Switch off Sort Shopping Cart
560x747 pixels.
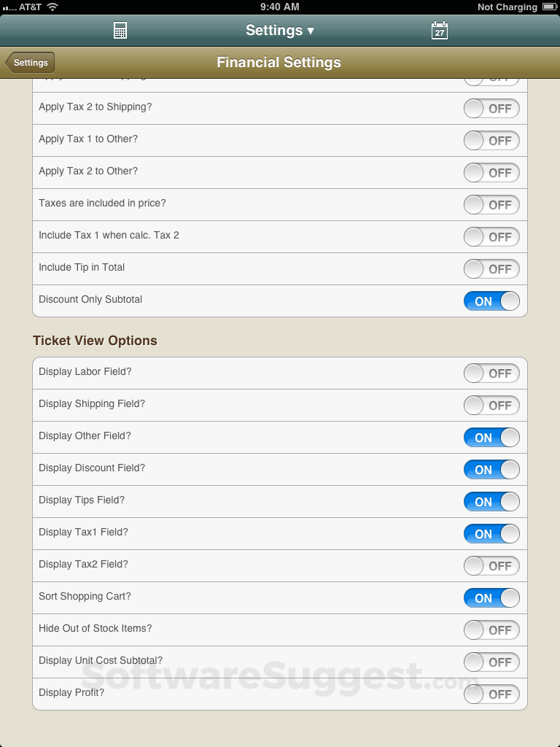pyautogui.click(x=491, y=598)
